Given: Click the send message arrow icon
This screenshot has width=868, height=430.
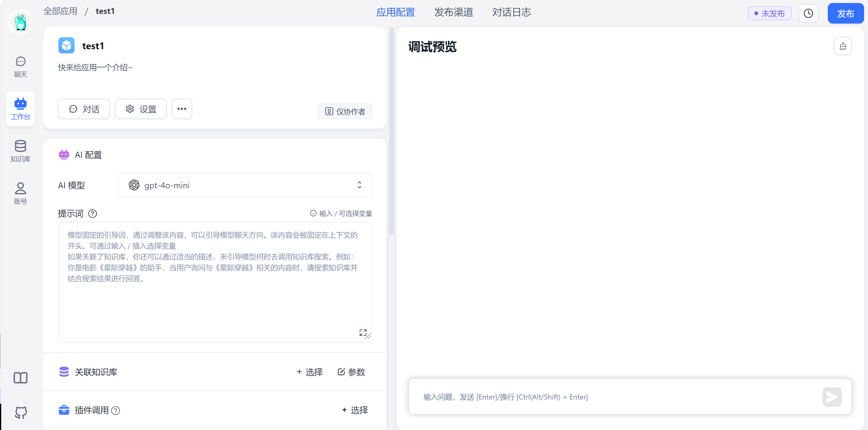Looking at the screenshot, I should coord(832,397).
